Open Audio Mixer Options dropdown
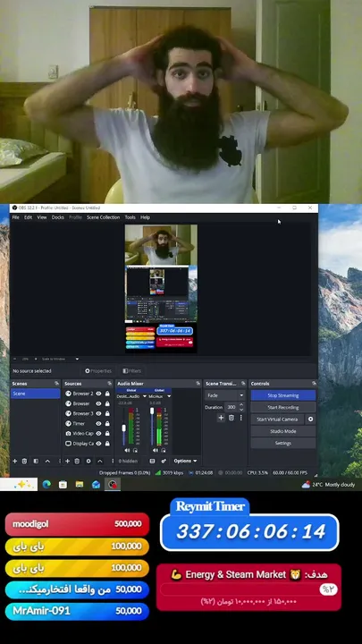 pyautogui.click(x=185, y=461)
